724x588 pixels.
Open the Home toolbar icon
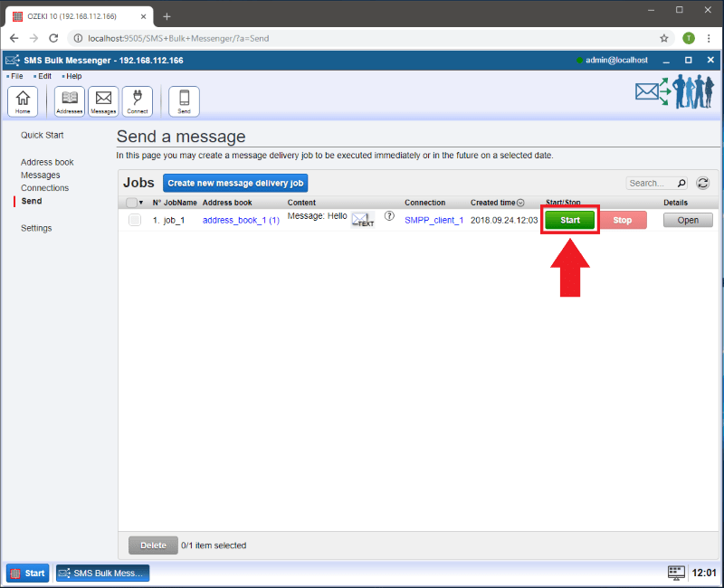pyautogui.click(x=23, y=101)
